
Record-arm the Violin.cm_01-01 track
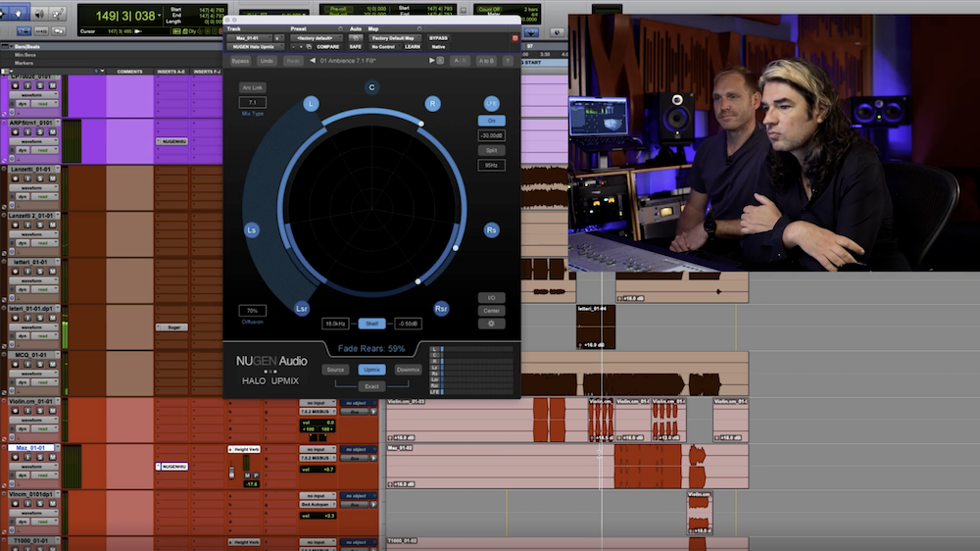16,411
